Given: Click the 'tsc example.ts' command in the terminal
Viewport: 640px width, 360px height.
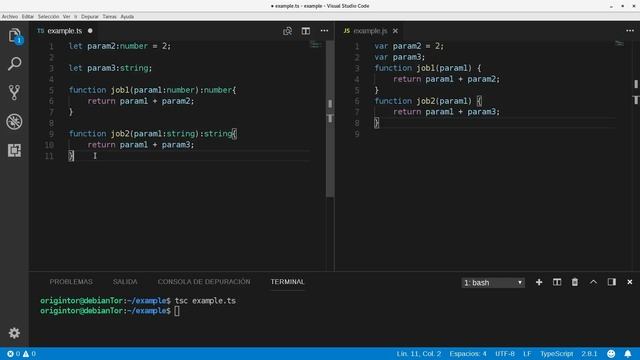Looking at the screenshot, I should pyautogui.click(x=205, y=301).
